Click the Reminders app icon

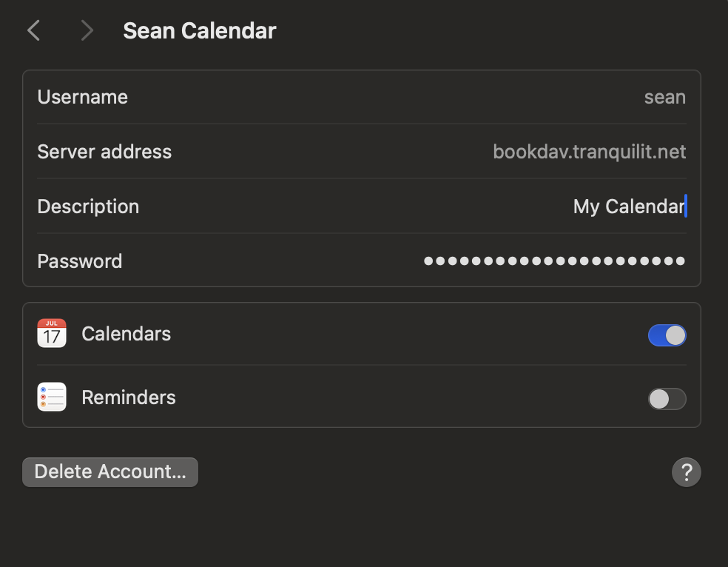[x=52, y=397]
